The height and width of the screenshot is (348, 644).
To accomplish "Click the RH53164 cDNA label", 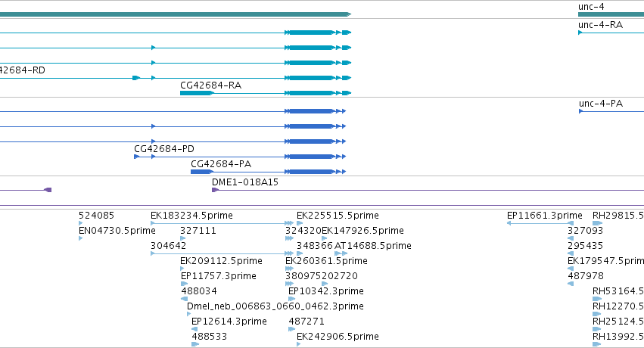I will click(618, 291).
